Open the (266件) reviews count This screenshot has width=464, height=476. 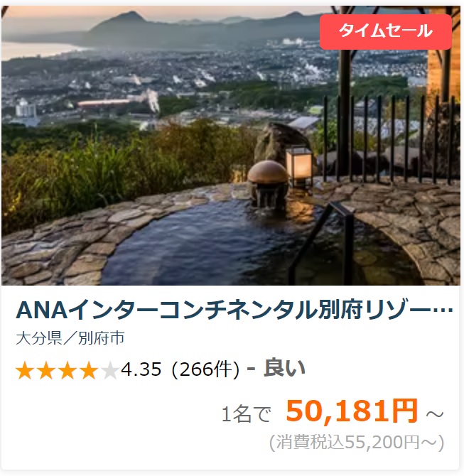point(206,369)
